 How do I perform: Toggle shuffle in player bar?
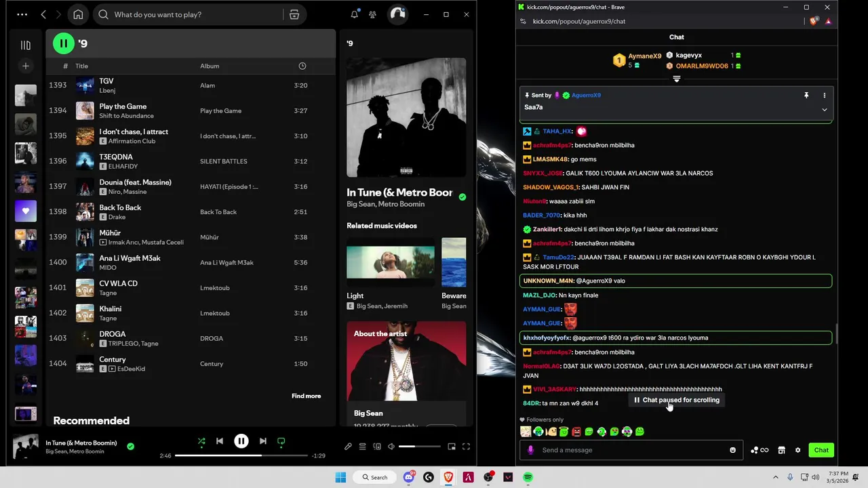[x=201, y=441]
